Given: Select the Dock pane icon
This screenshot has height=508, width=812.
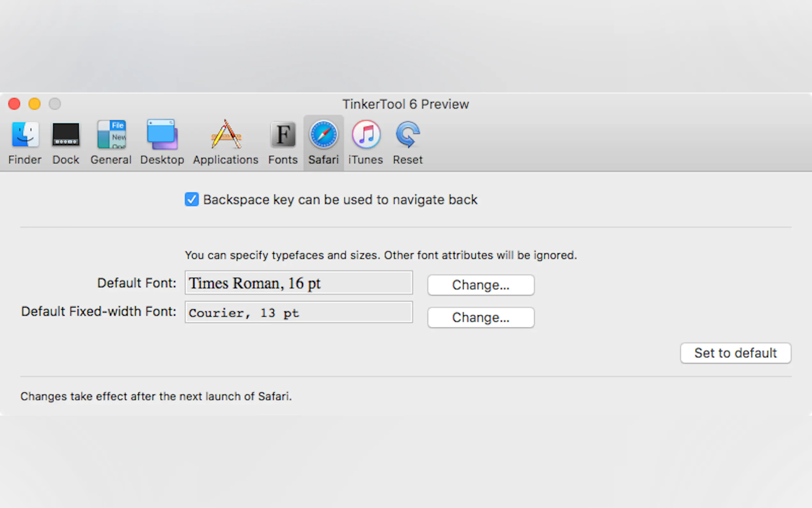Looking at the screenshot, I should pyautogui.click(x=66, y=135).
